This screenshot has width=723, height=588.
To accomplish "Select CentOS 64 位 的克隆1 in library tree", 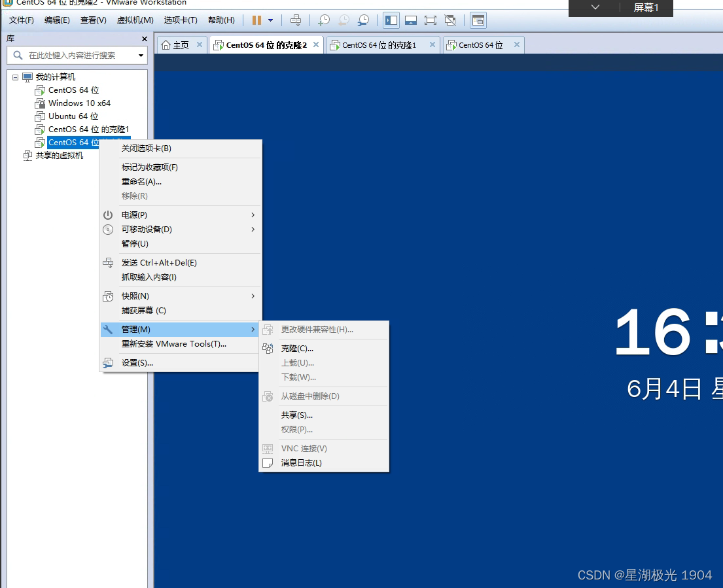I will point(88,129).
